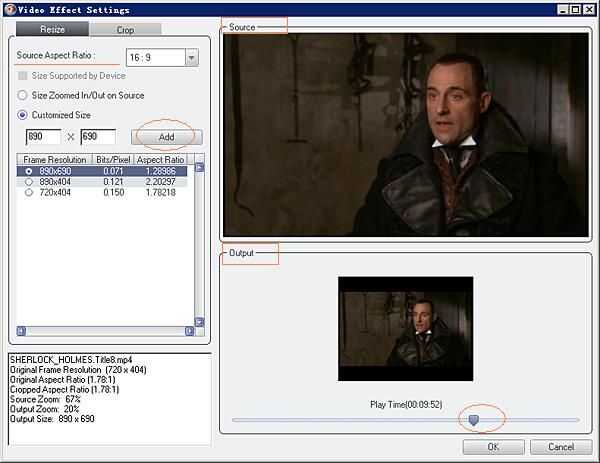Image resolution: width=600 pixels, height=463 pixels.
Task: Open the Source Aspect Ratio dropdown
Action: pyautogui.click(x=192, y=58)
